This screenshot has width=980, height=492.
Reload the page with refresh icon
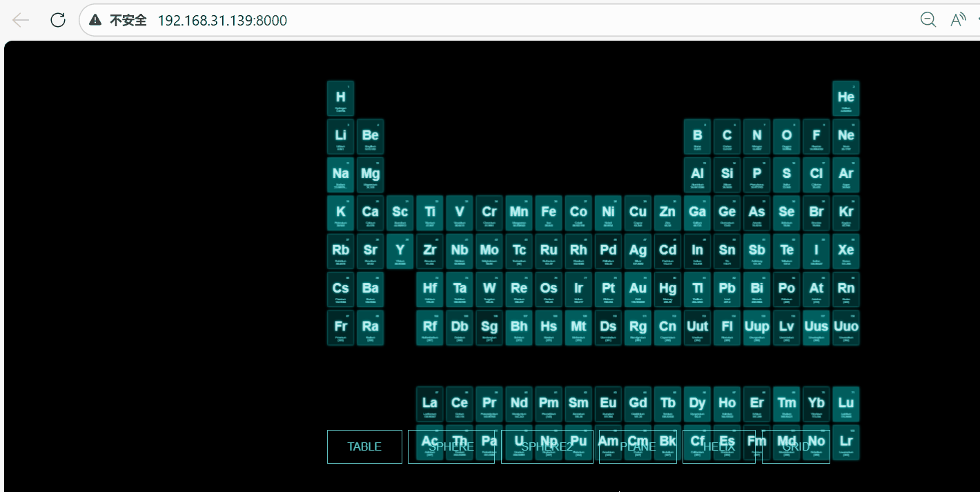(x=58, y=20)
